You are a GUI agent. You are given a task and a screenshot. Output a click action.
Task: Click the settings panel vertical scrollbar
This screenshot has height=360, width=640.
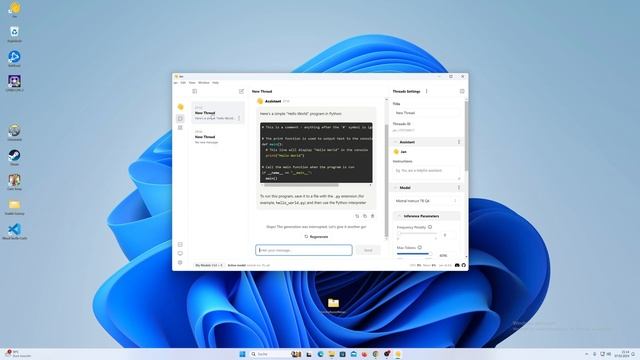point(466,135)
